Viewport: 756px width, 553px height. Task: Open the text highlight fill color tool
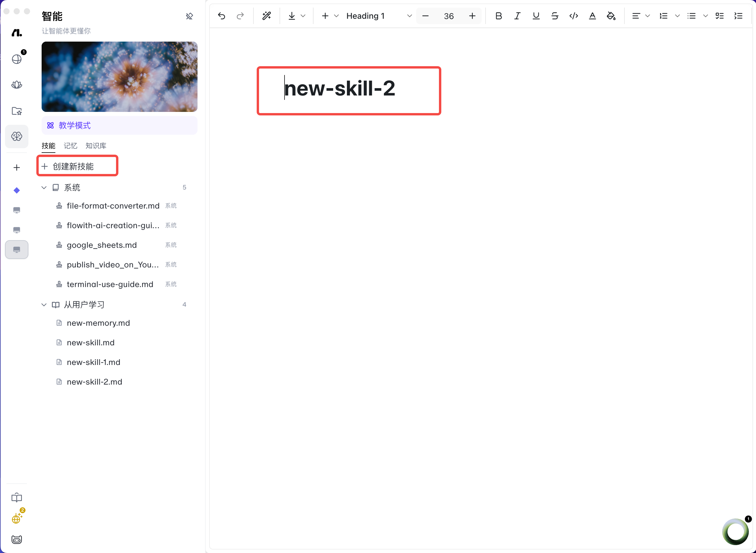point(611,16)
